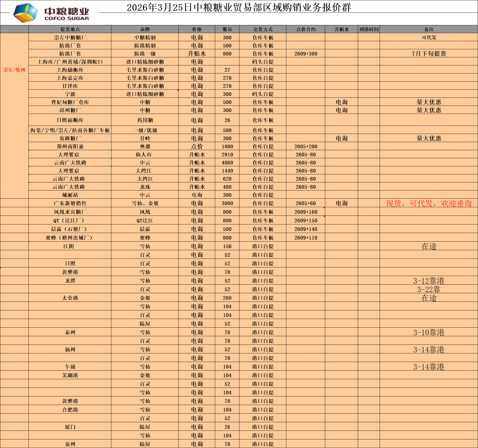This screenshot has height=448, width=478.
Task: Select the 防港精制 brand cell
Action: pos(145,45)
